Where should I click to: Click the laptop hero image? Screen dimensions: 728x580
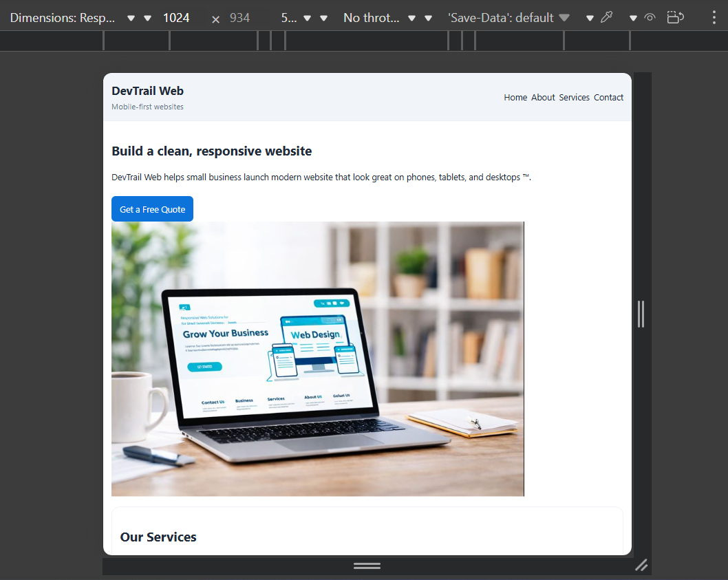pos(318,359)
